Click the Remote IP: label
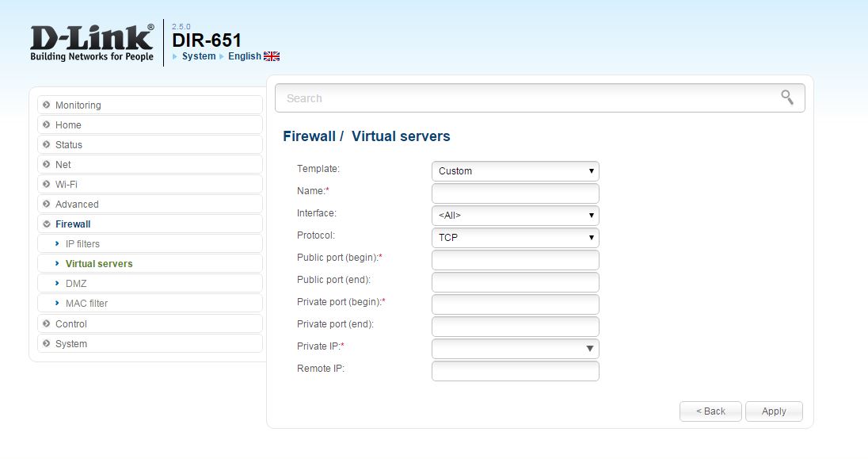This screenshot has width=868, height=459. coord(321,368)
